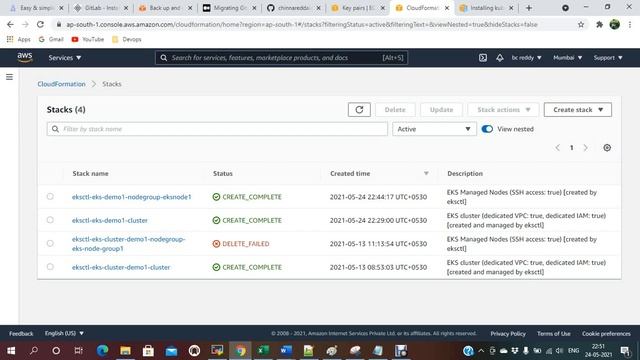640x360 pixels.
Task: Open the Feedback link in footer
Action: (x=21, y=333)
